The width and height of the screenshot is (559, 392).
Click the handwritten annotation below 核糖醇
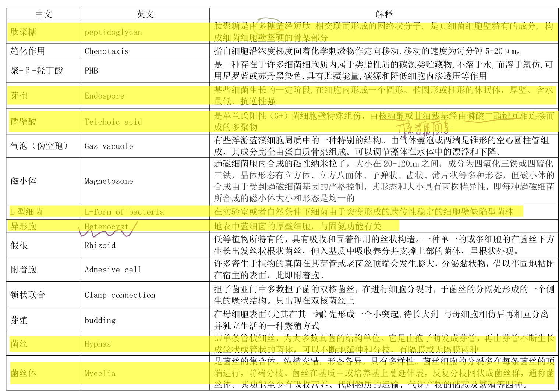coord(422,129)
